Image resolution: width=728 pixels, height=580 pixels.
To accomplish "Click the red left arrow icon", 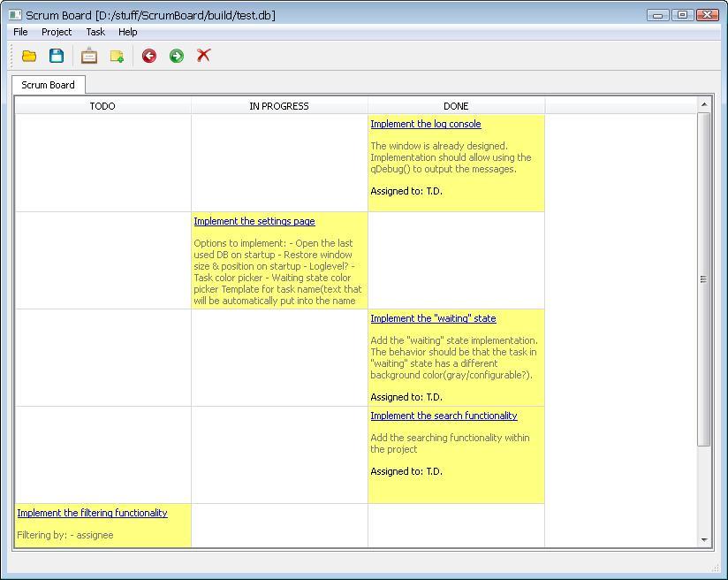I will (149, 56).
